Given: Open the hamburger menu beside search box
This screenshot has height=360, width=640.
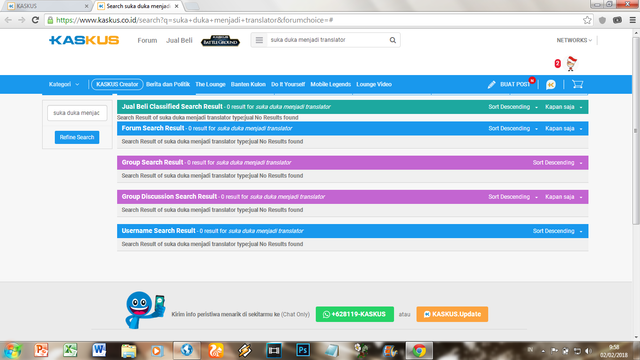Looking at the screenshot, I should [x=259, y=40].
